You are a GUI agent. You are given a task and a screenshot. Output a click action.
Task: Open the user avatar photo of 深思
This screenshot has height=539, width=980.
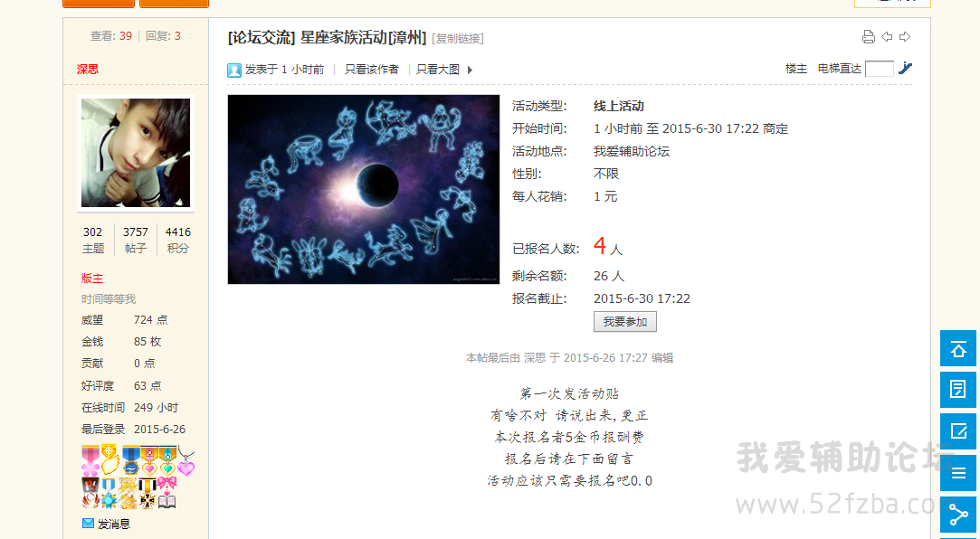click(136, 153)
